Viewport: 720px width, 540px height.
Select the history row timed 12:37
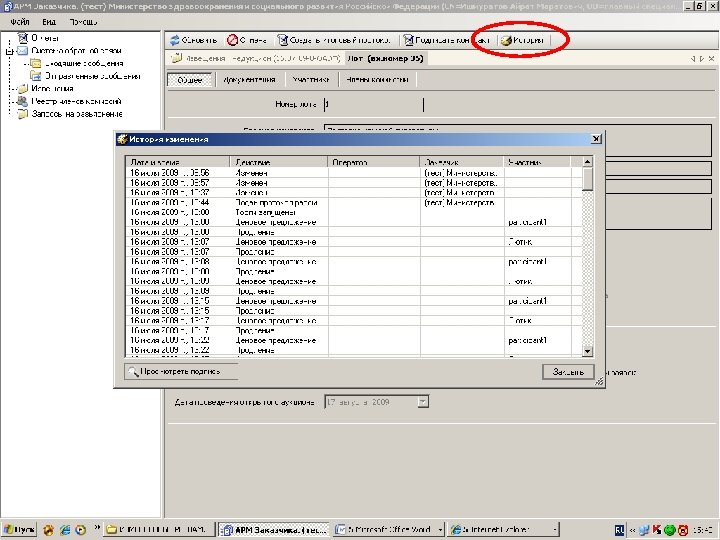point(354,192)
